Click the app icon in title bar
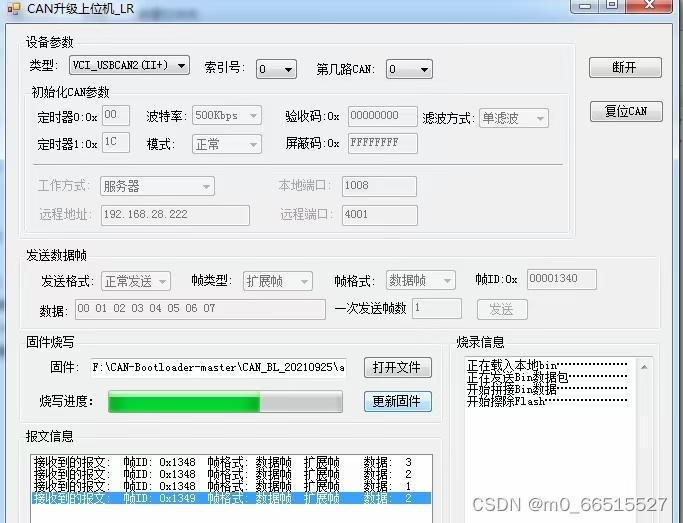The height and width of the screenshot is (523, 683). point(13,8)
